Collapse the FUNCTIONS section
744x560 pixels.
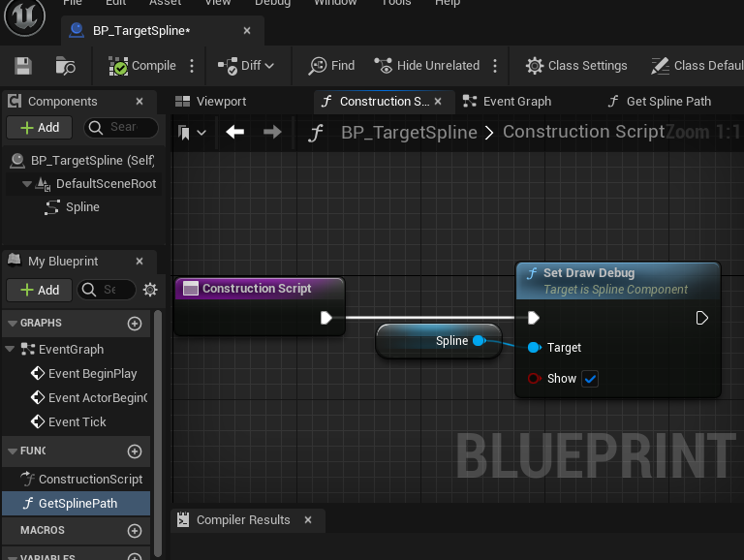point(13,451)
